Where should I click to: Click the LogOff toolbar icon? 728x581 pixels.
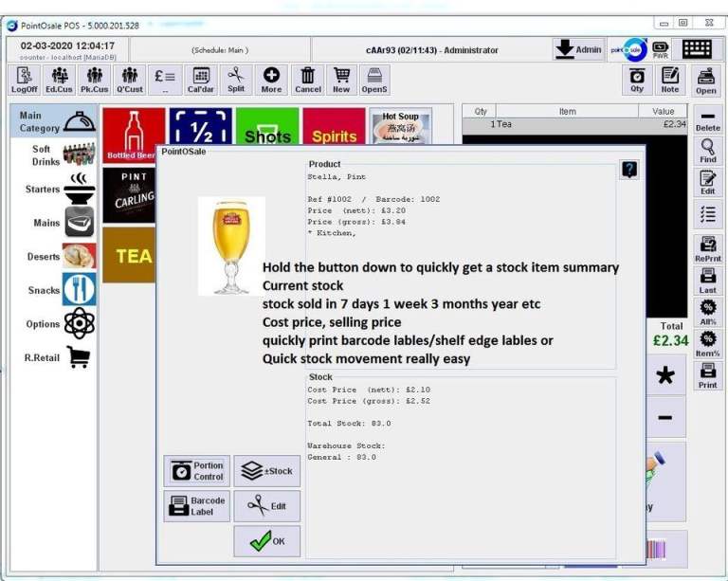(25, 80)
